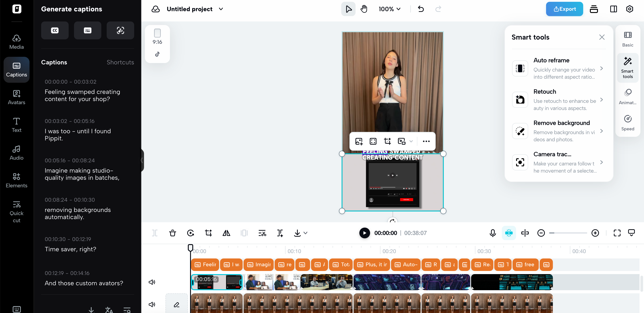
Task: Switch to the Shortcuts tab
Action: pos(120,62)
